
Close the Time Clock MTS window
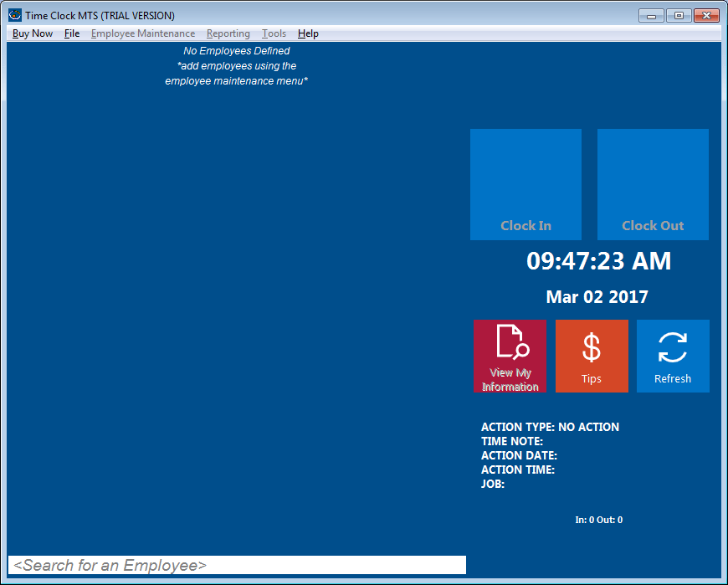[706, 16]
